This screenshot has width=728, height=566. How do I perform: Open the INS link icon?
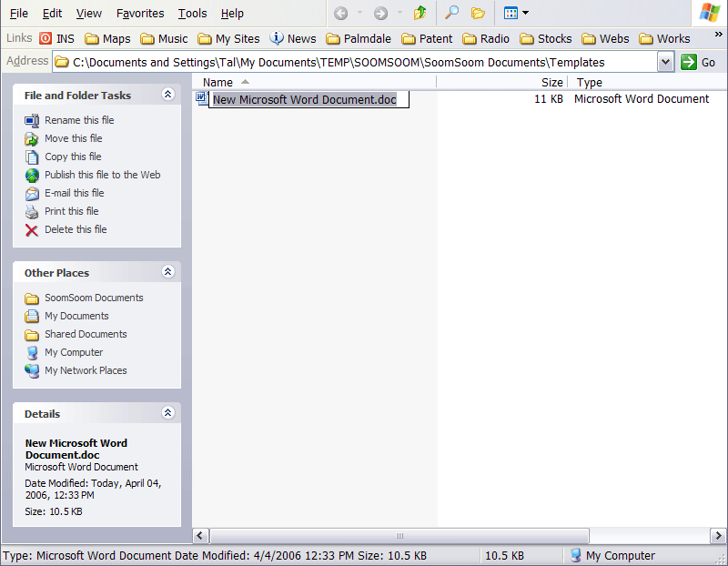pyautogui.click(x=45, y=38)
